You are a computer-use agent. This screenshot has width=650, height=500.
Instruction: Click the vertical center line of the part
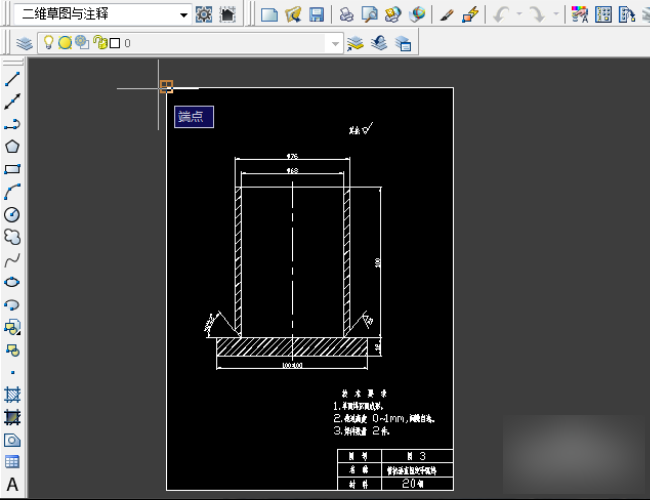click(x=293, y=269)
